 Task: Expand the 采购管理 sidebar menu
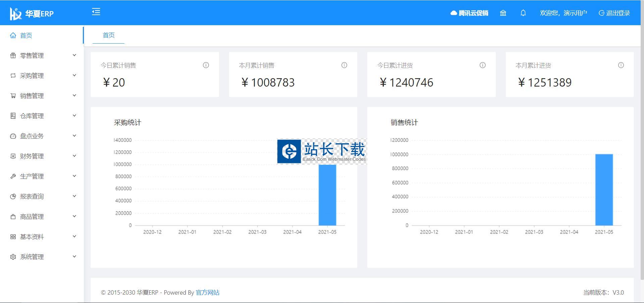tap(42, 76)
